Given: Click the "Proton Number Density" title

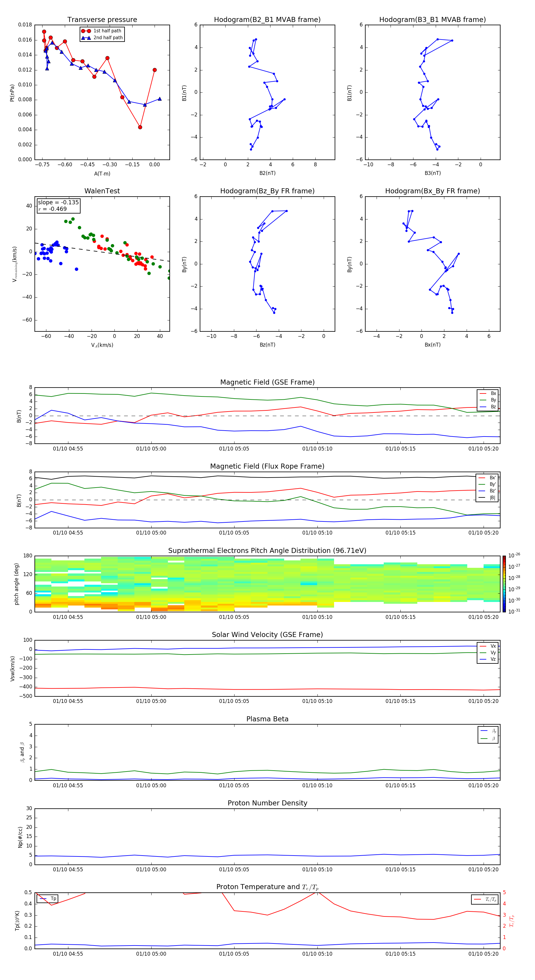Looking at the screenshot, I should 267,804.
